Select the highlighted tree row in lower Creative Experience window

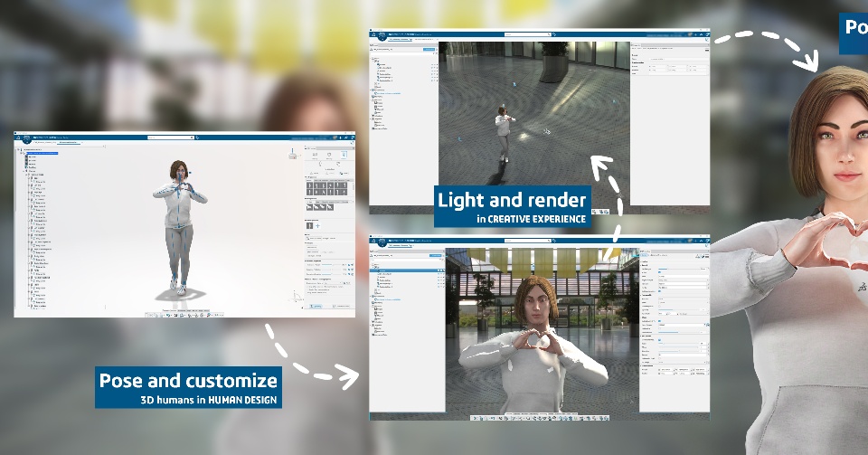[x=408, y=270]
